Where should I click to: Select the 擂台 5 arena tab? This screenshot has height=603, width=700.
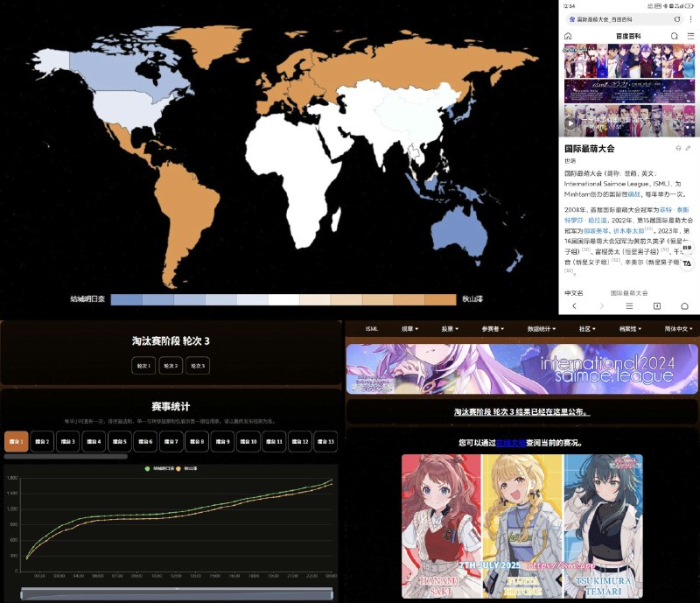coord(120,442)
